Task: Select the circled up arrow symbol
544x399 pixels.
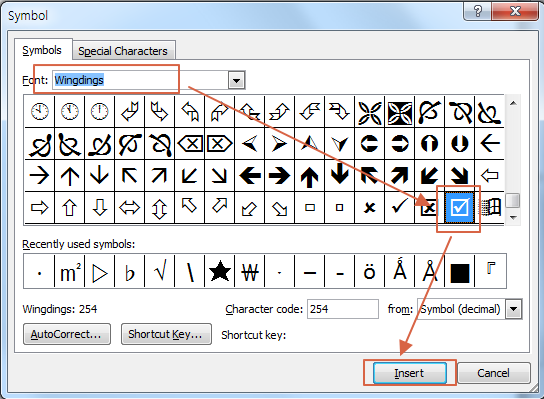Action: (430, 143)
